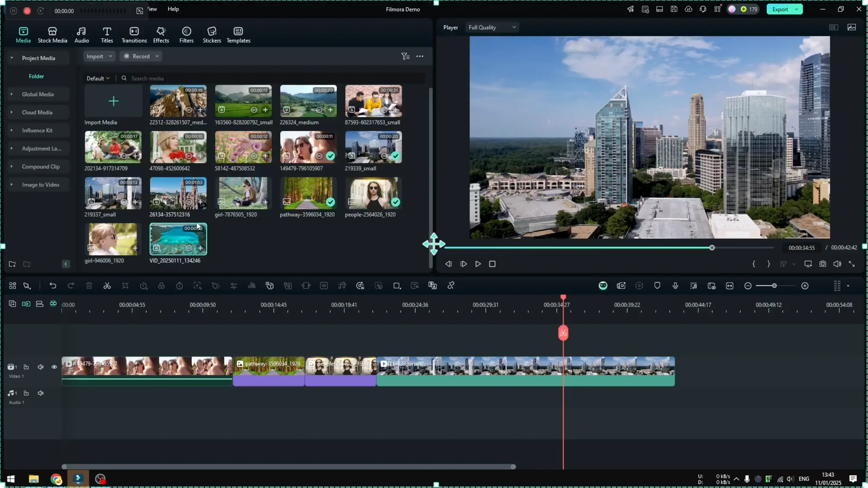This screenshot has height=488, width=868.
Task: Click the media filter icon
Action: coord(405,56)
